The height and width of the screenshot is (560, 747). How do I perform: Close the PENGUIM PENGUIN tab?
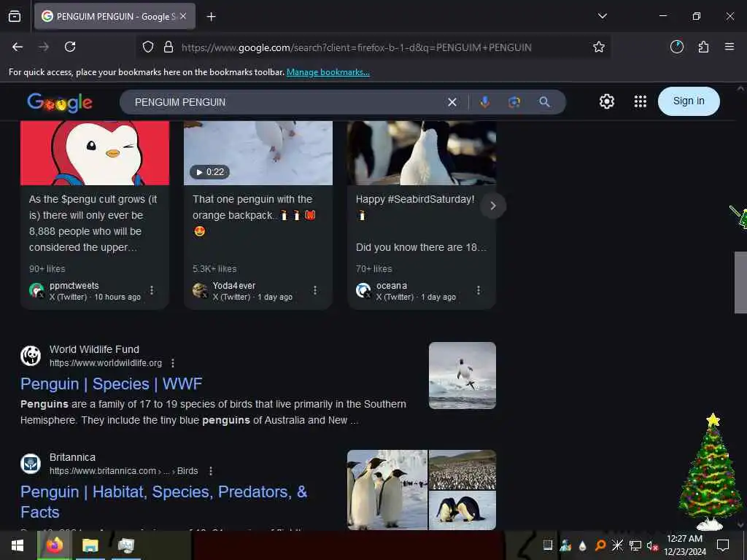point(183,16)
